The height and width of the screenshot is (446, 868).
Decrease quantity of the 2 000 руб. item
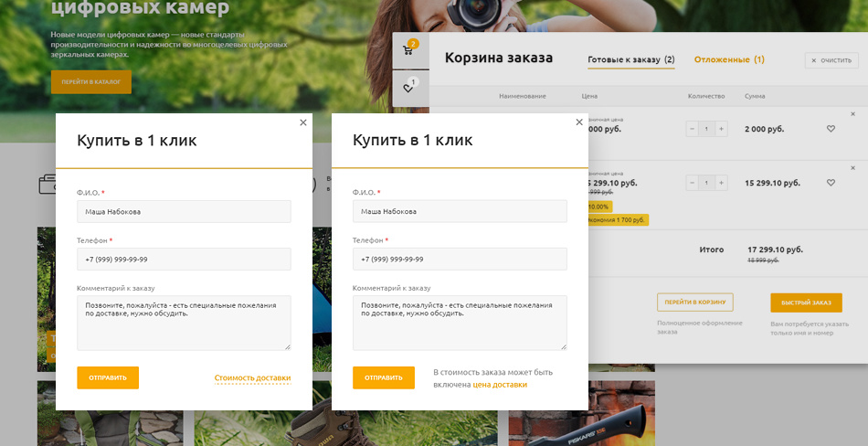(x=693, y=129)
